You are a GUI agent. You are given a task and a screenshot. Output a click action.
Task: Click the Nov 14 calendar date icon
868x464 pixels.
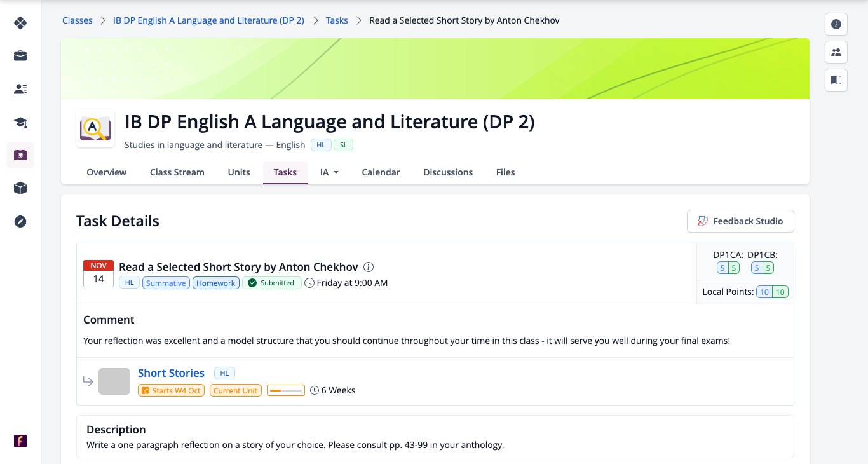click(x=98, y=273)
